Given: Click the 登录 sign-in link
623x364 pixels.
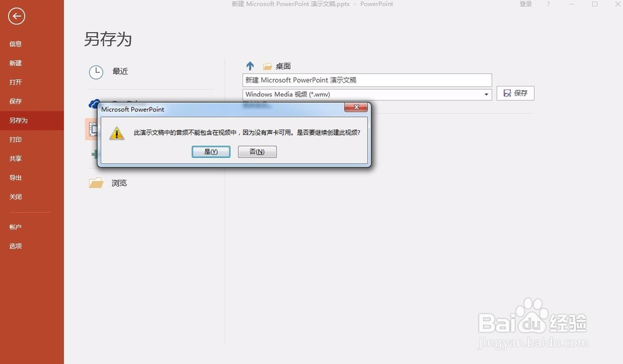Looking at the screenshot, I should pyautogui.click(x=526, y=4).
